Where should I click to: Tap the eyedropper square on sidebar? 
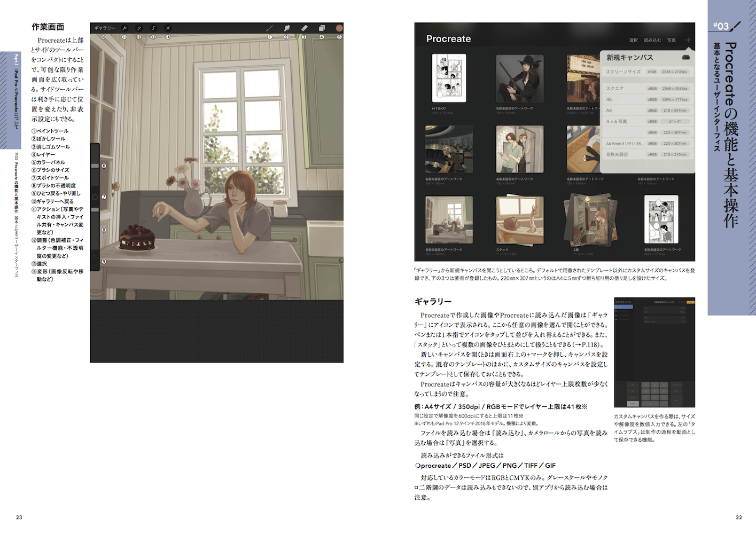[x=95, y=197]
